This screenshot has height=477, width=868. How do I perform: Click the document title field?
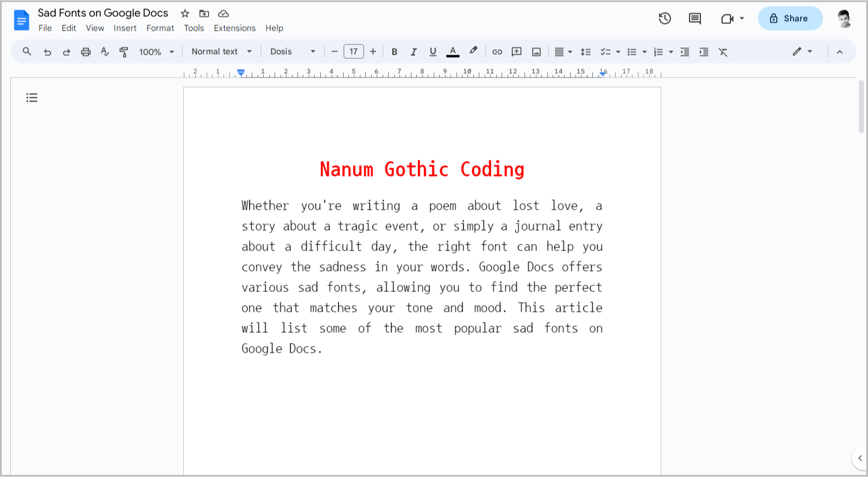[103, 13]
